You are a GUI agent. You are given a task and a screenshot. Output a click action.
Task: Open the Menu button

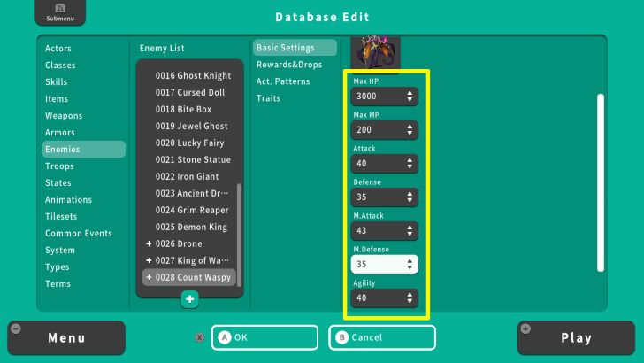click(x=66, y=338)
